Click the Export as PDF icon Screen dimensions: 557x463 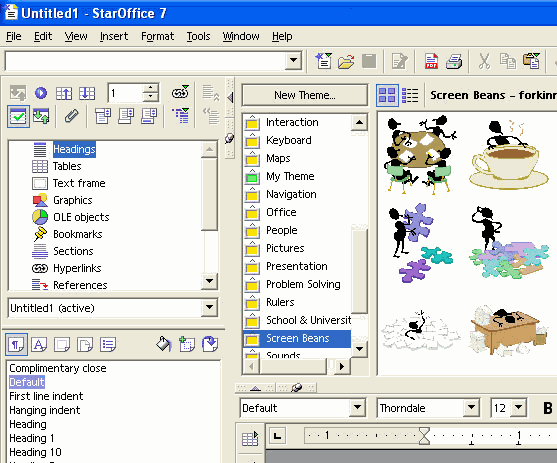(431, 61)
